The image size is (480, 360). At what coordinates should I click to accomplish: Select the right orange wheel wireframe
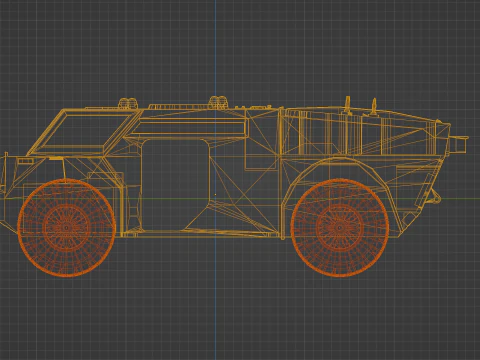[340, 228]
